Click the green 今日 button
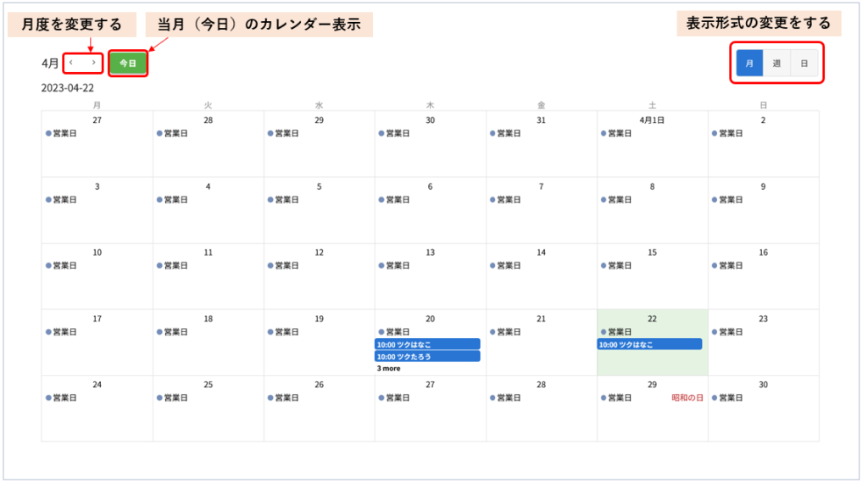The image size is (868, 483). [x=127, y=64]
